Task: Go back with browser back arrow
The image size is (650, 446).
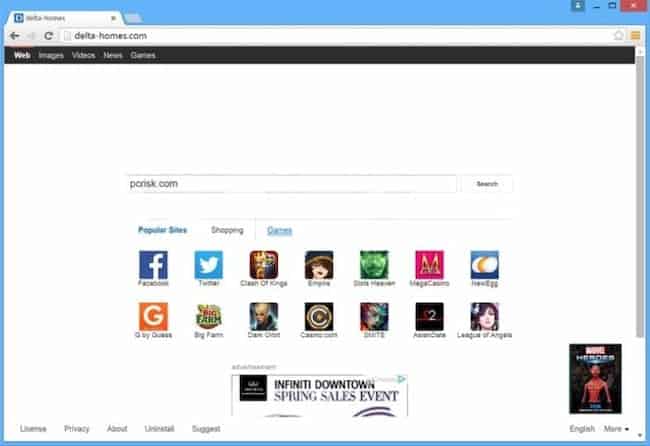Action: tap(15, 36)
